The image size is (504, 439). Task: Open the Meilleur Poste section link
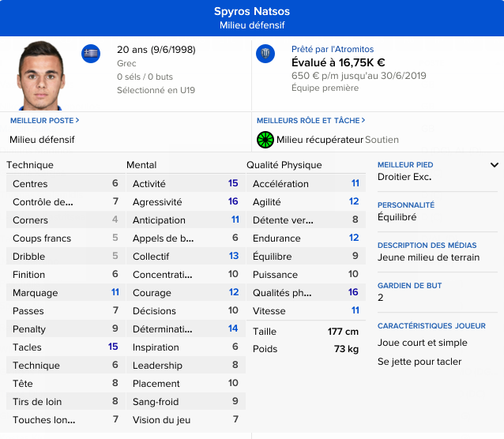click(x=44, y=121)
